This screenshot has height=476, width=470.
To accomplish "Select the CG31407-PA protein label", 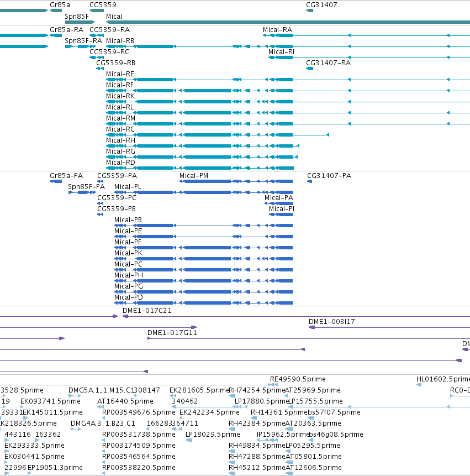I will coord(329,176).
